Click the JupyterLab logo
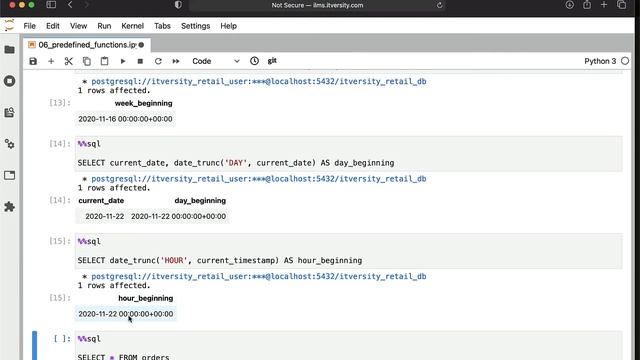 coord(9,25)
